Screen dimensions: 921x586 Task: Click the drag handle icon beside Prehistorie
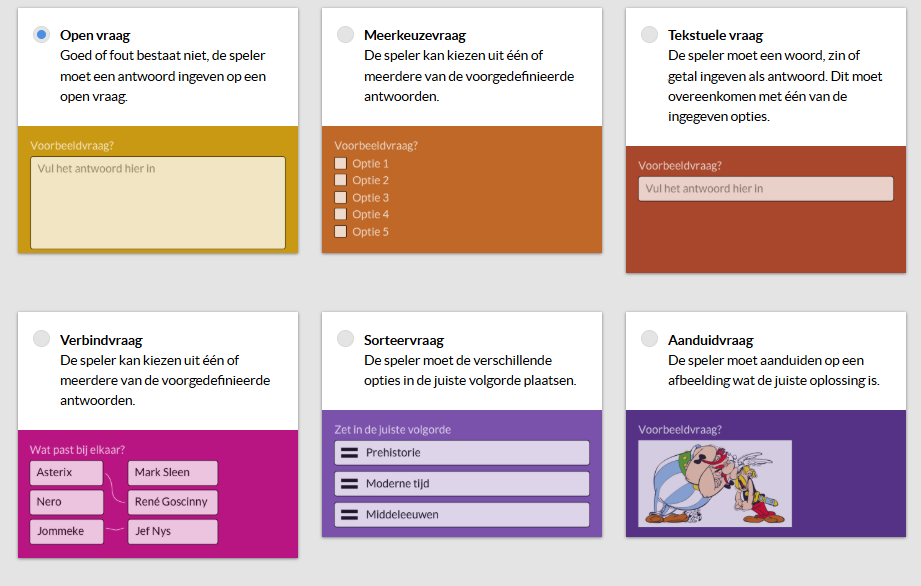coord(350,453)
